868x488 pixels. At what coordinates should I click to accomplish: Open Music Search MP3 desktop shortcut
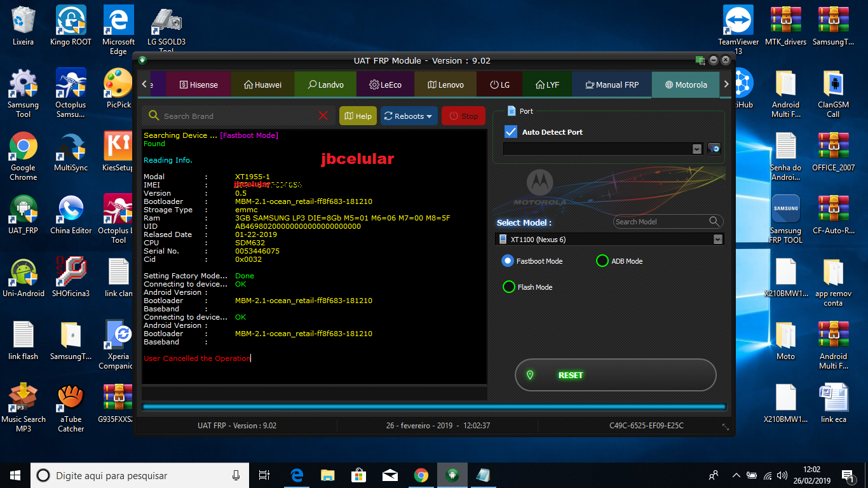click(24, 407)
